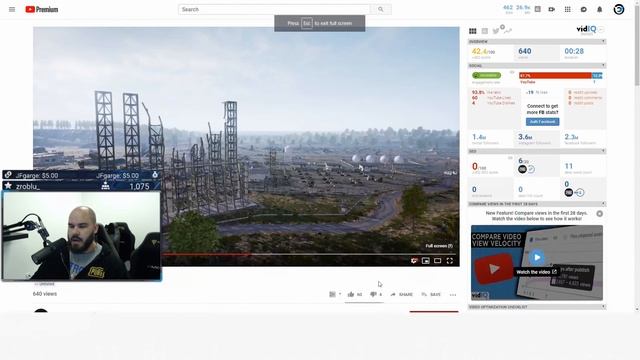Open vidIQ Twitter bird icon
The image size is (640, 360).
[x=496, y=31]
